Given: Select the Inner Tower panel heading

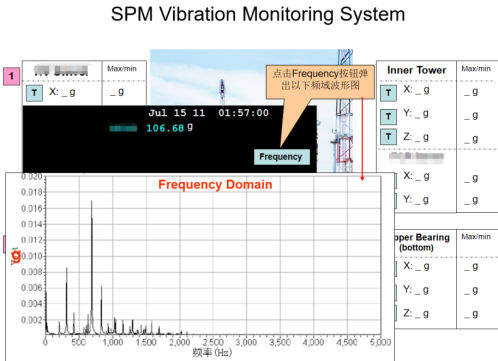Looking at the screenshot, I should click(416, 70).
